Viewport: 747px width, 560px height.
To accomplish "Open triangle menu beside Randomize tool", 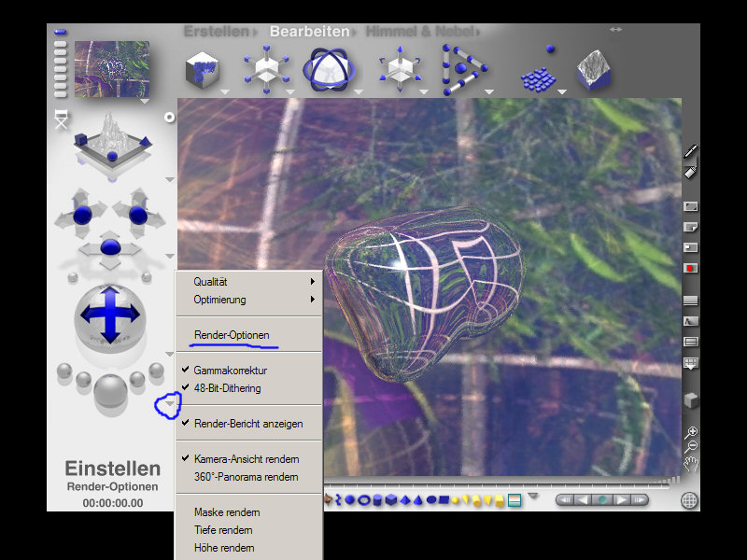I will coord(562,91).
